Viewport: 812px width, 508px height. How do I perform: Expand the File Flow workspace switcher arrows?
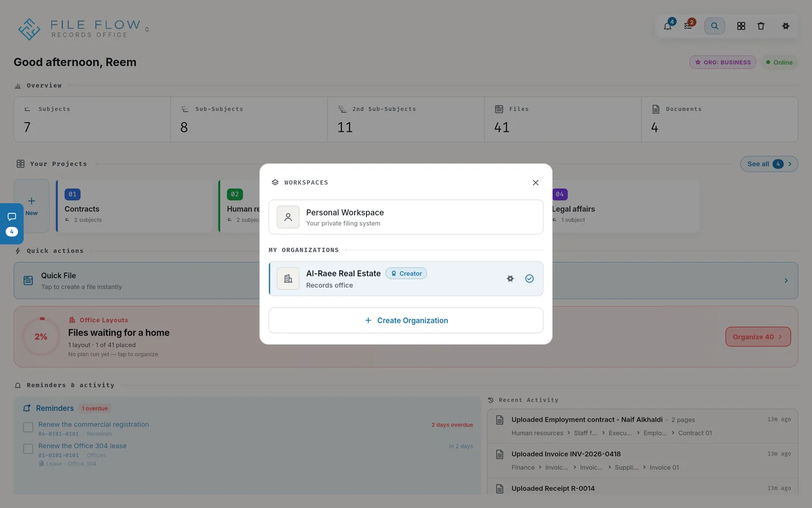click(x=147, y=29)
